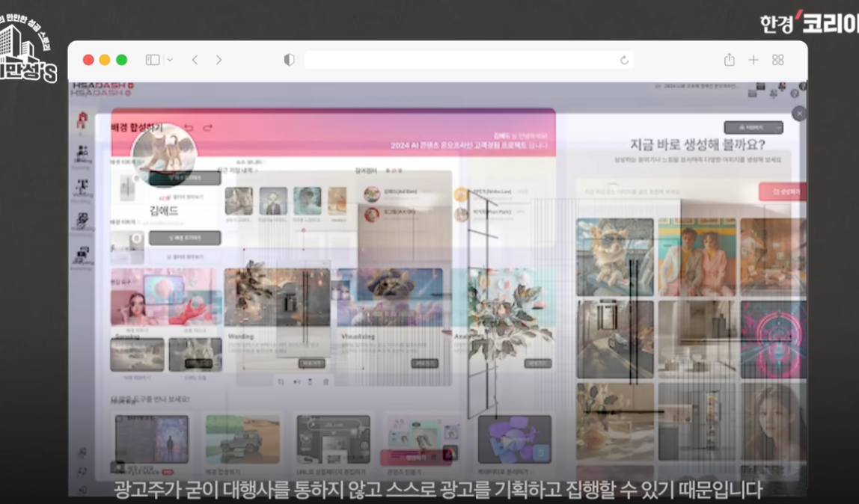Go back with the browser back arrow
The height and width of the screenshot is (504, 859).
195,60
